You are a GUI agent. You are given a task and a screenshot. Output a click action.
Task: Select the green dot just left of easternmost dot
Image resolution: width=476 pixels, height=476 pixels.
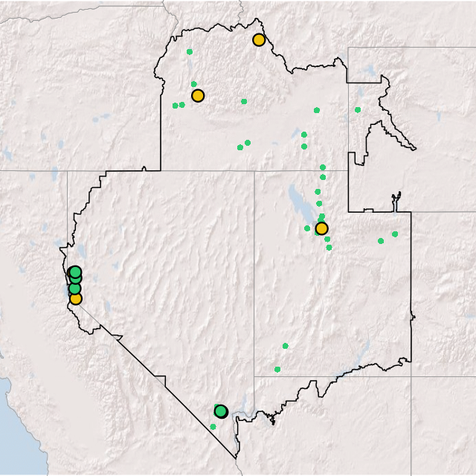click(x=381, y=241)
